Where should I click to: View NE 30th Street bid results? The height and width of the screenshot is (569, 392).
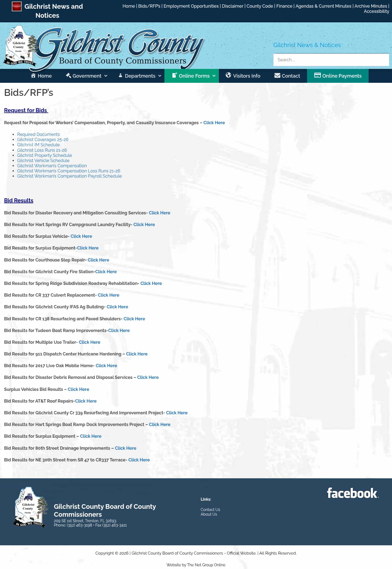pyautogui.click(x=139, y=460)
